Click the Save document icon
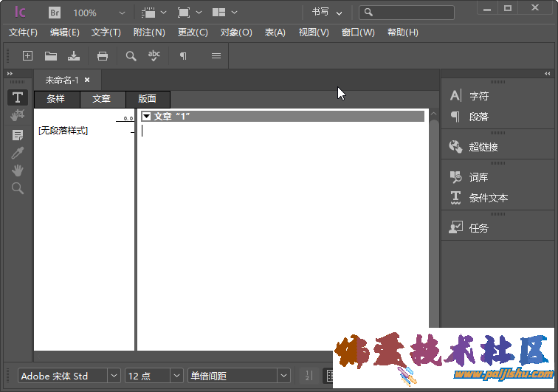Image resolution: width=558 pixels, height=392 pixels. click(x=74, y=56)
